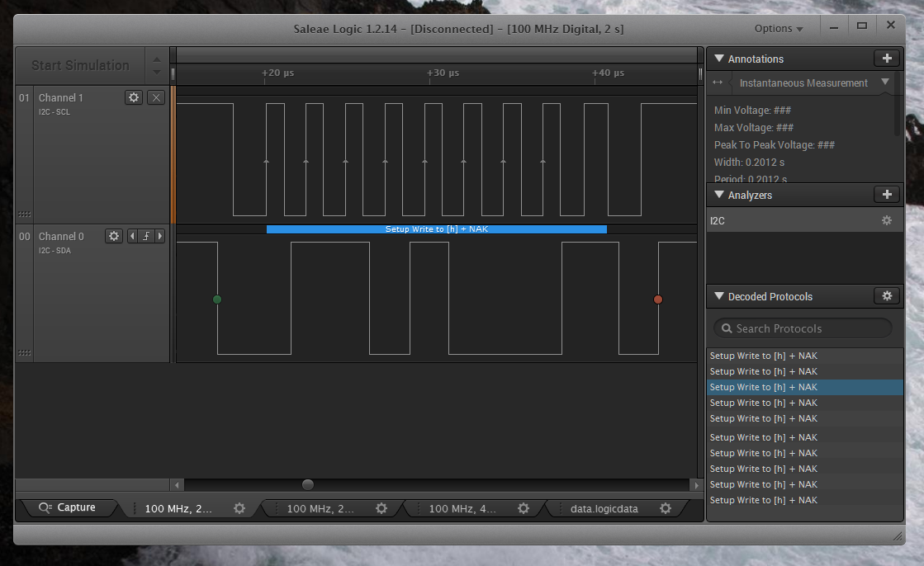This screenshot has height=566, width=924.
Task: Select the I2C analyzer entry
Action: (804, 220)
